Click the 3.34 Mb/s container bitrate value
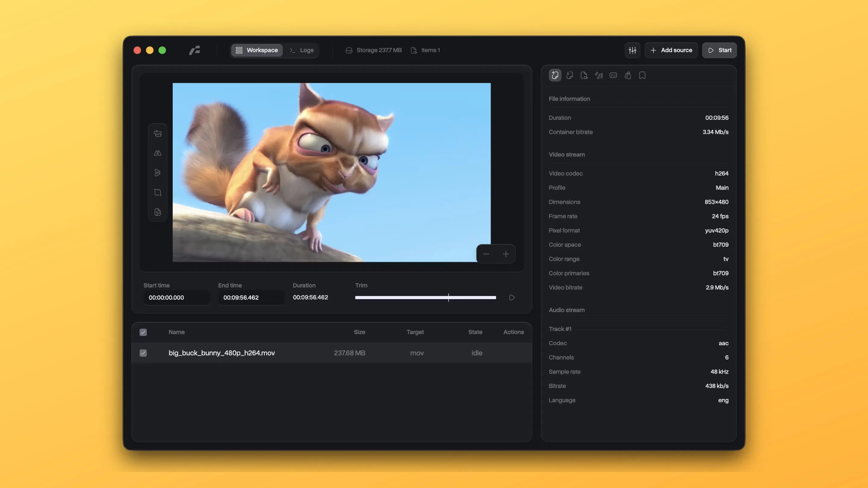Viewport: 868px width, 488px height. point(715,132)
